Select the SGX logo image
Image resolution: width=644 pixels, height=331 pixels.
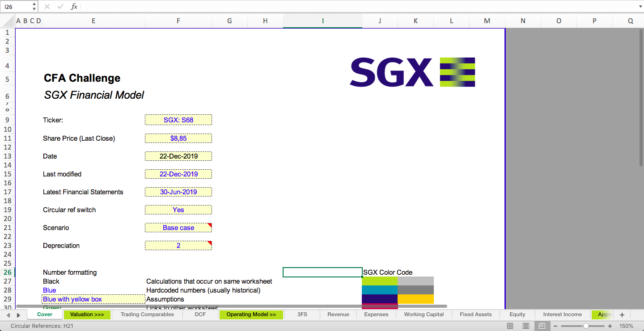click(x=412, y=72)
